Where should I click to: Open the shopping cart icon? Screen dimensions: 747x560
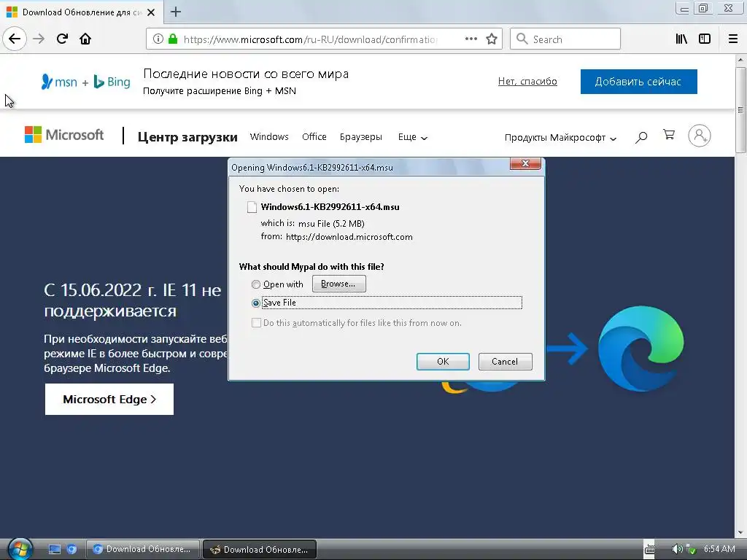click(x=669, y=135)
